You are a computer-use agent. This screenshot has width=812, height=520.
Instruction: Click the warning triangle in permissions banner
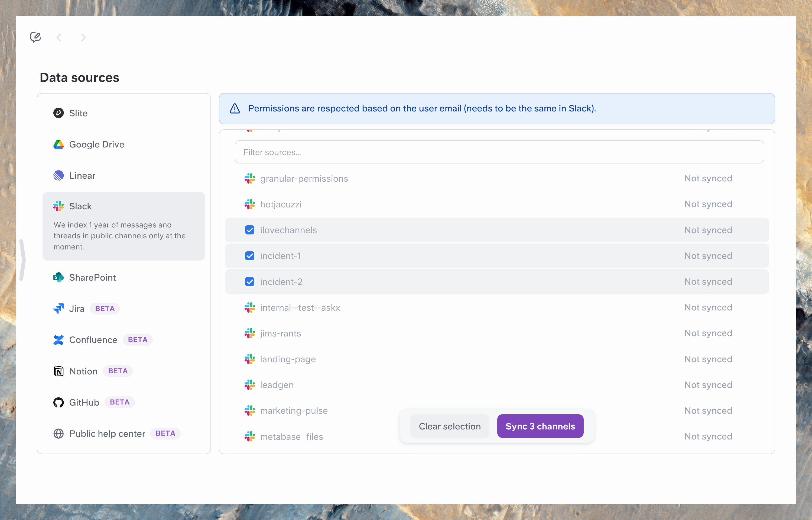(x=235, y=109)
